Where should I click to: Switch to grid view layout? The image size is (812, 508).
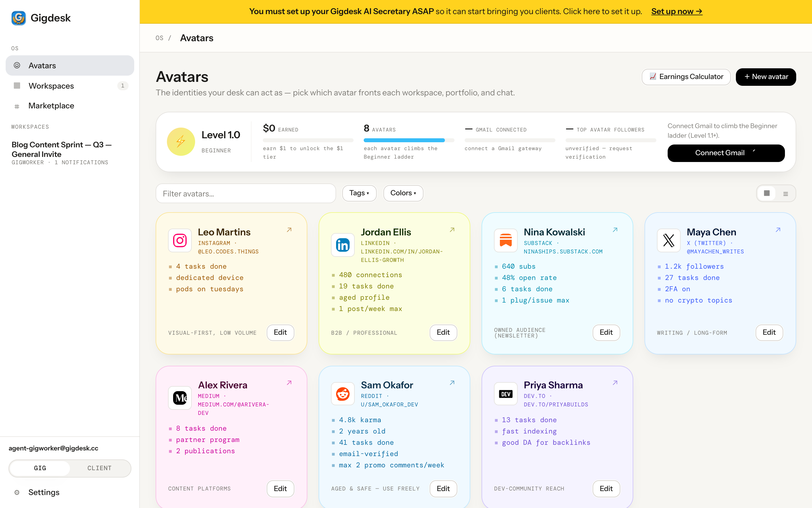[x=767, y=193]
